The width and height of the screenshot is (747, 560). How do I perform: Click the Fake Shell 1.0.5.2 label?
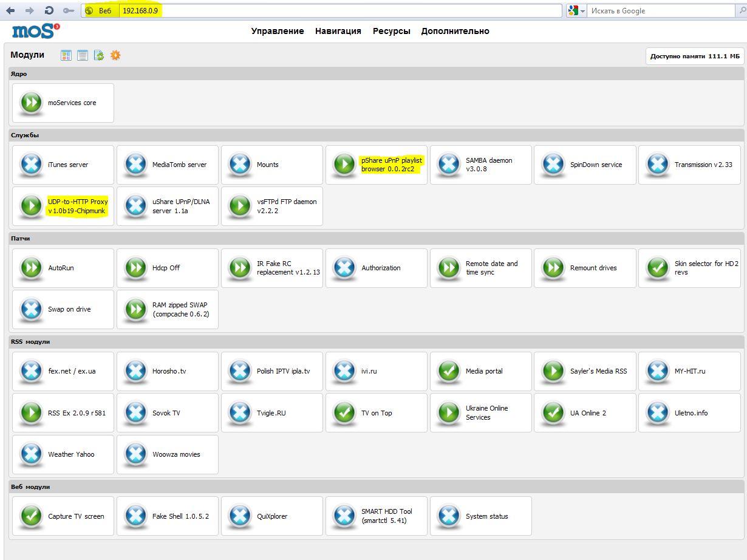pos(180,516)
